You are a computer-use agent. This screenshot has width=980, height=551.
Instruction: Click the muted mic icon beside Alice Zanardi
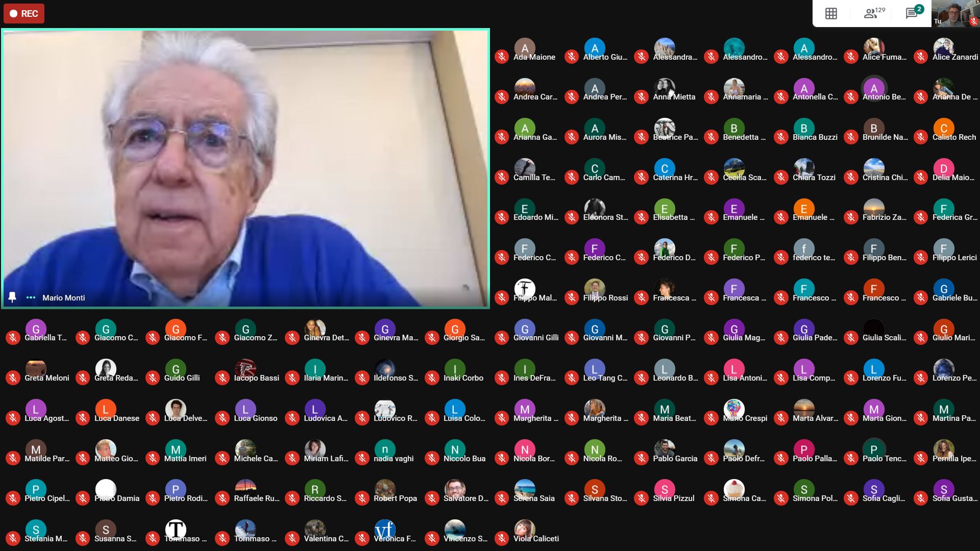[921, 57]
